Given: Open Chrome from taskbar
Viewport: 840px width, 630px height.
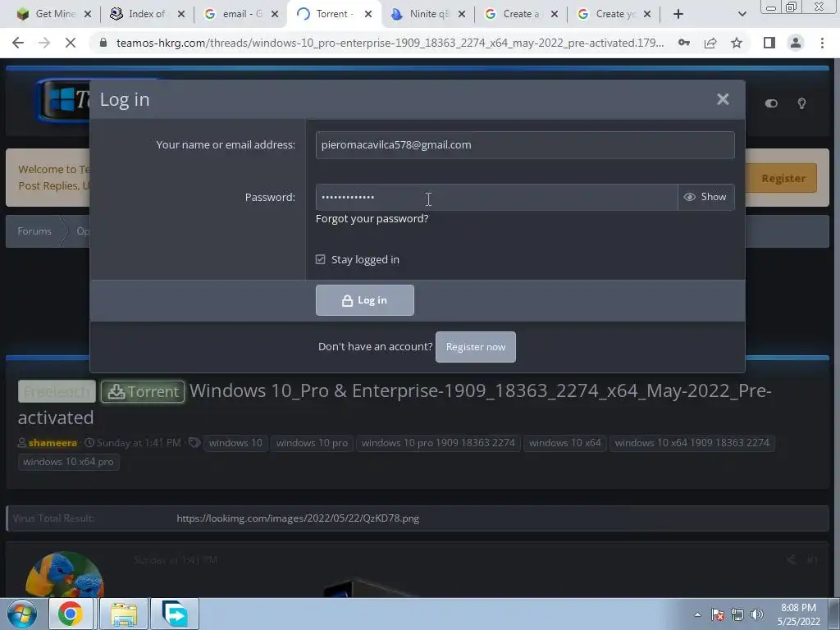Looking at the screenshot, I should (x=71, y=614).
